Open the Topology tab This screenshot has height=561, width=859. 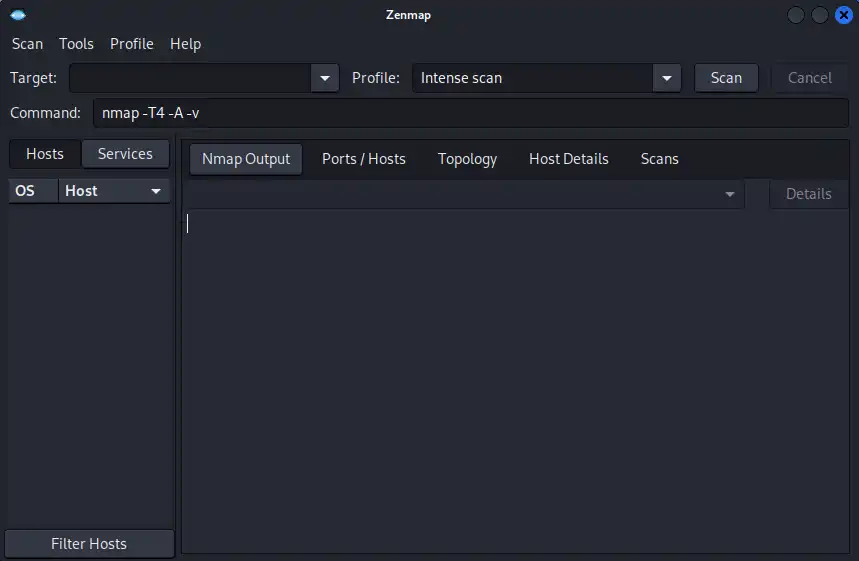point(467,159)
